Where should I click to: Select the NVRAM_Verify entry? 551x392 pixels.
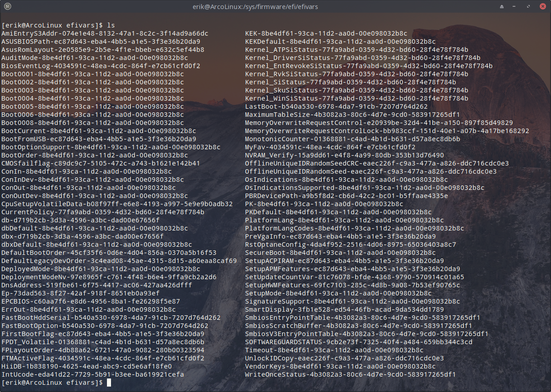(x=344, y=155)
